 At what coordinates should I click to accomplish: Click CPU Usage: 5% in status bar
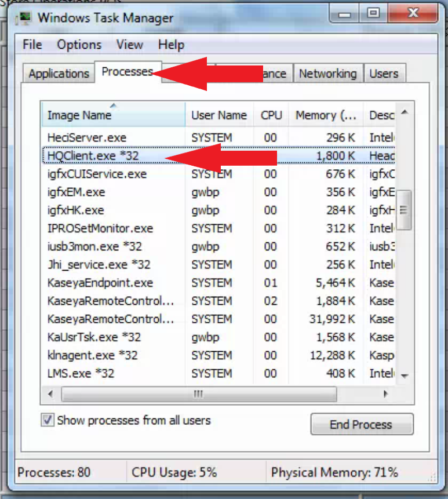[x=174, y=472]
